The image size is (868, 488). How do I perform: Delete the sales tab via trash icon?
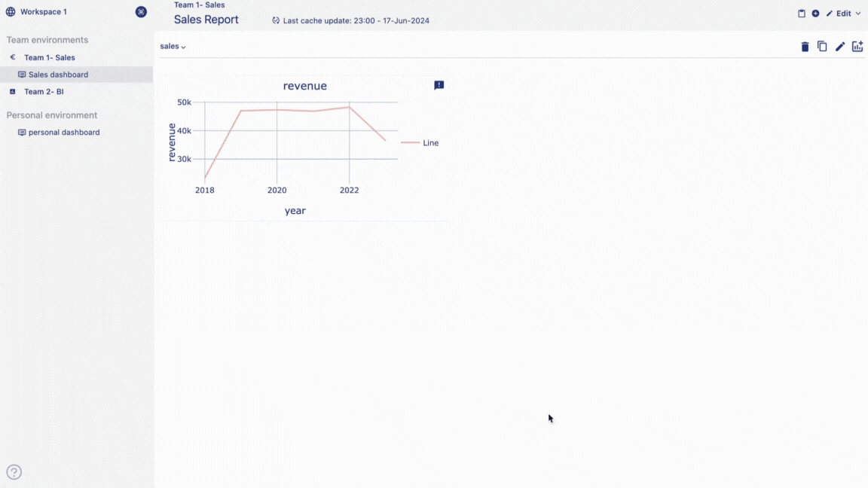point(805,47)
